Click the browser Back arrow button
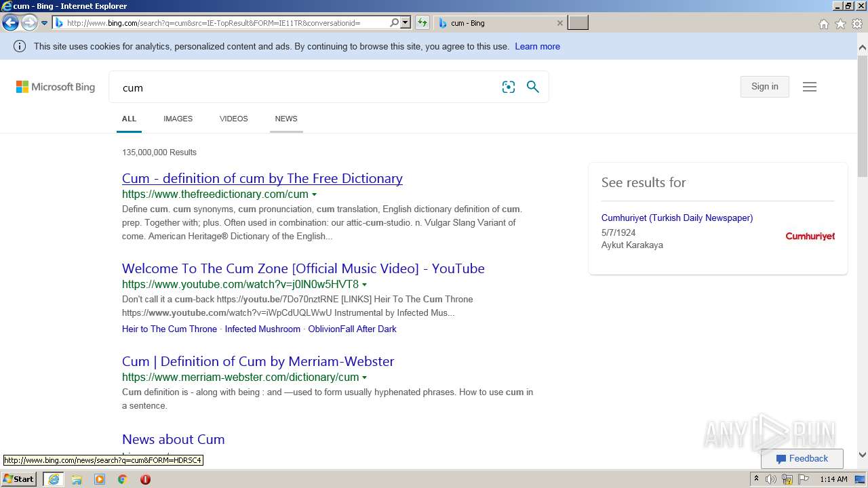The width and height of the screenshot is (868, 488). 10,23
